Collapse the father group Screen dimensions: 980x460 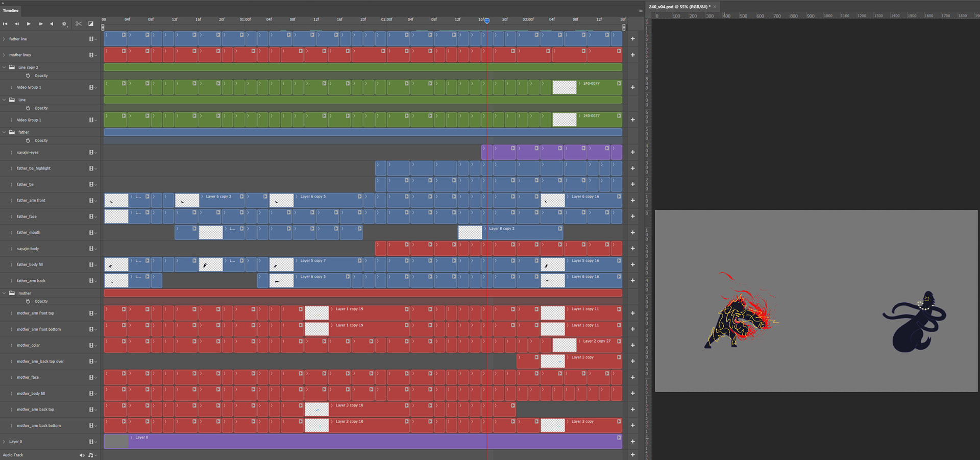tap(4, 132)
